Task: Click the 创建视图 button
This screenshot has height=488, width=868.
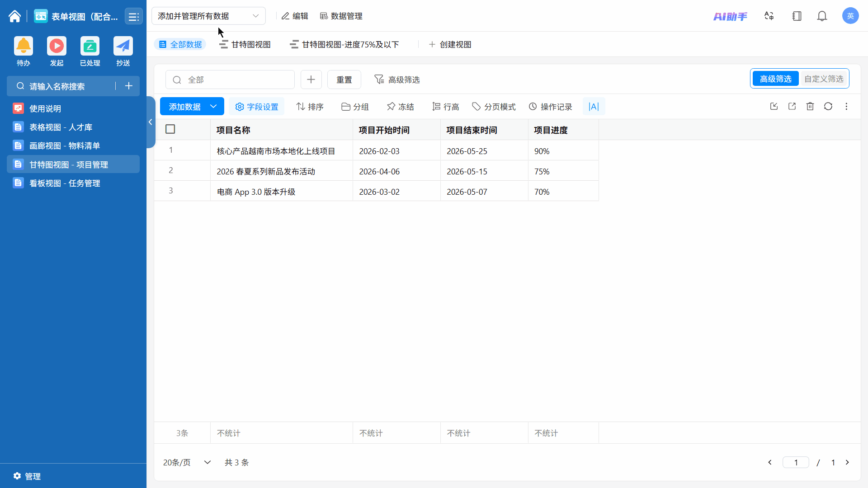Action: tap(450, 44)
